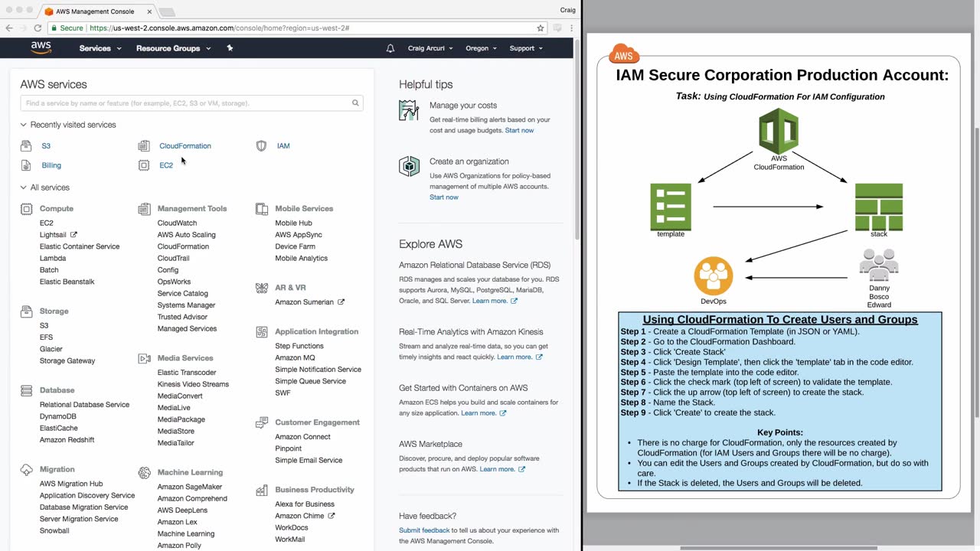Screen dimensions: 980x551
Task: Click the Database category icon
Action: point(26,390)
